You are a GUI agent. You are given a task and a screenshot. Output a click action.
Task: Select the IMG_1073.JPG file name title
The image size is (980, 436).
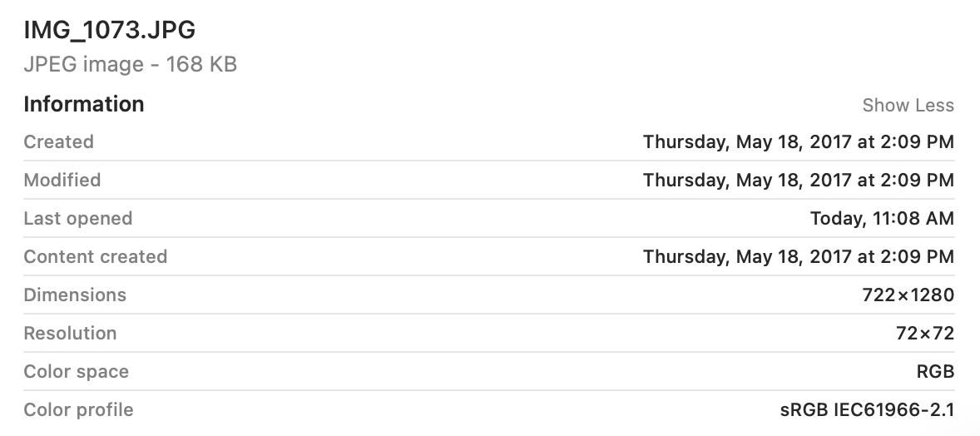click(x=109, y=30)
